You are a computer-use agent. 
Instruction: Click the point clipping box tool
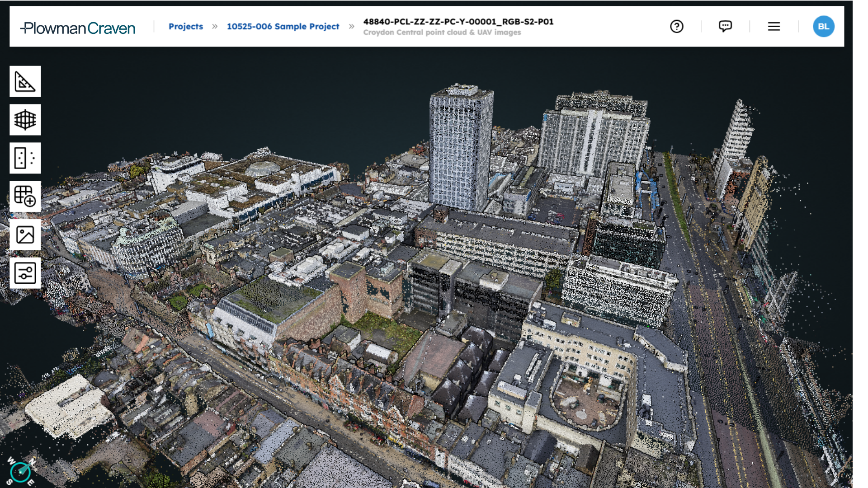25,158
